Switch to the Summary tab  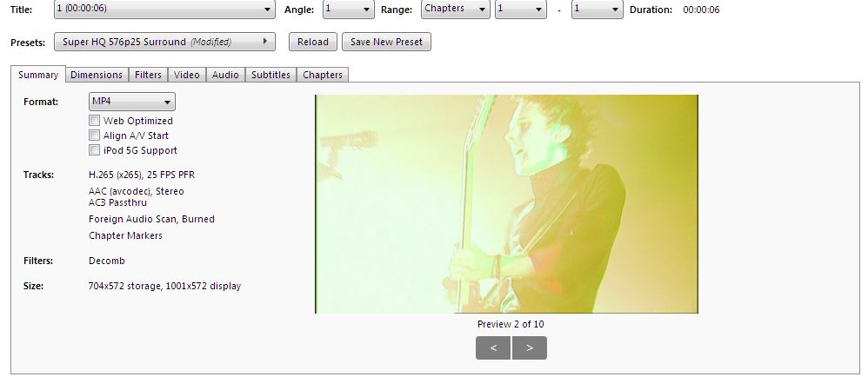click(x=38, y=75)
